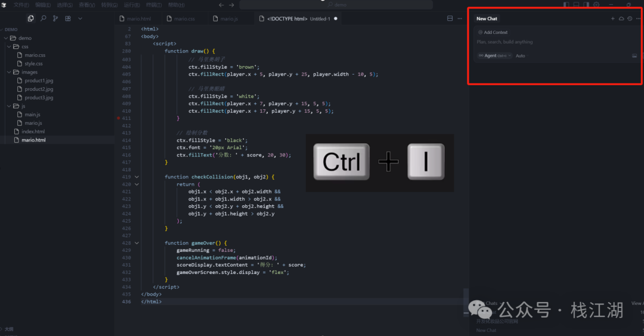Click the unsaved dot on Untitled-1 tab
The image size is (644, 336).
(x=336, y=19)
